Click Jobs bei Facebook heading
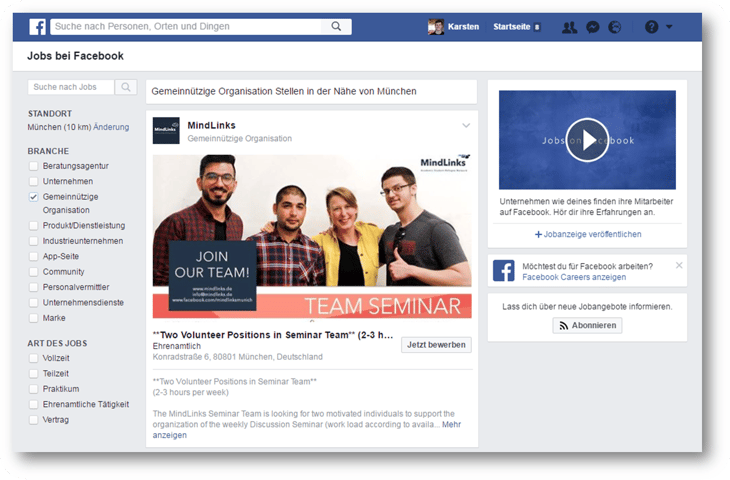The image size is (730, 480). [75, 56]
